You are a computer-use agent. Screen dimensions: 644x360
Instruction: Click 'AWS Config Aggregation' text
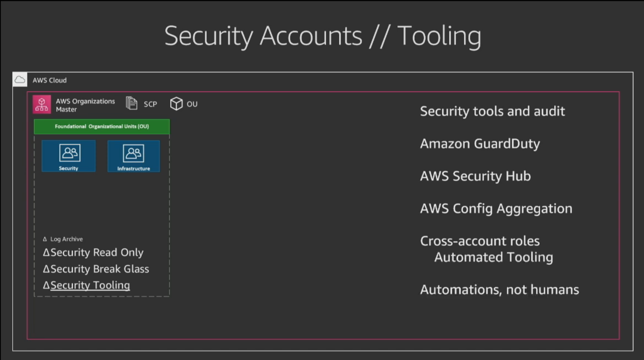(496, 208)
